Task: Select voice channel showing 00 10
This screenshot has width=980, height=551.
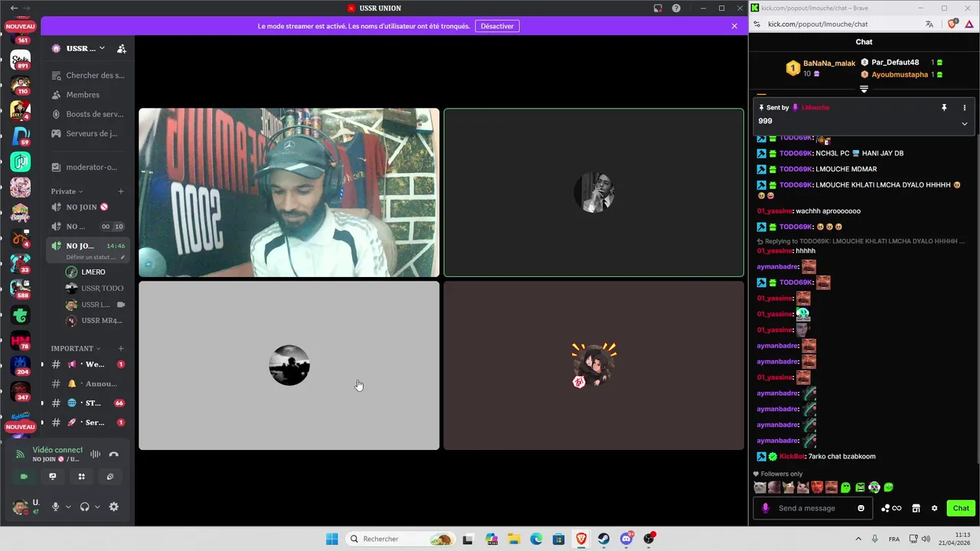Action: 88,227
